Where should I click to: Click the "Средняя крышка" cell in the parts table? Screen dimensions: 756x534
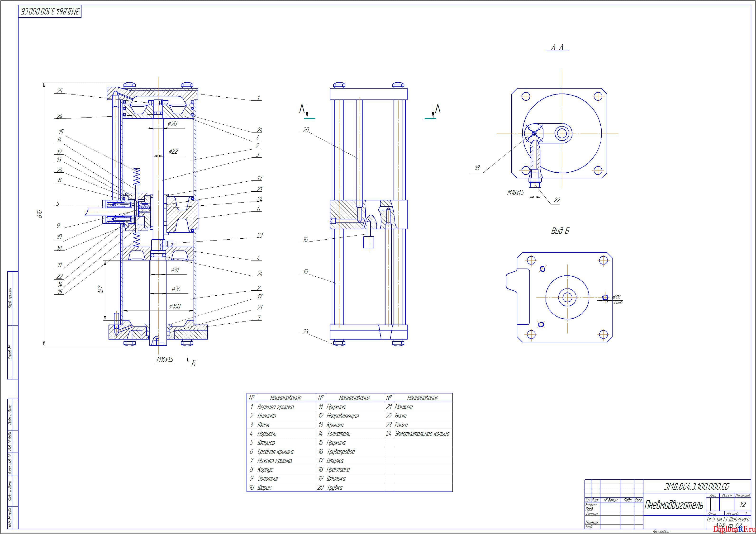tap(275, 452)
